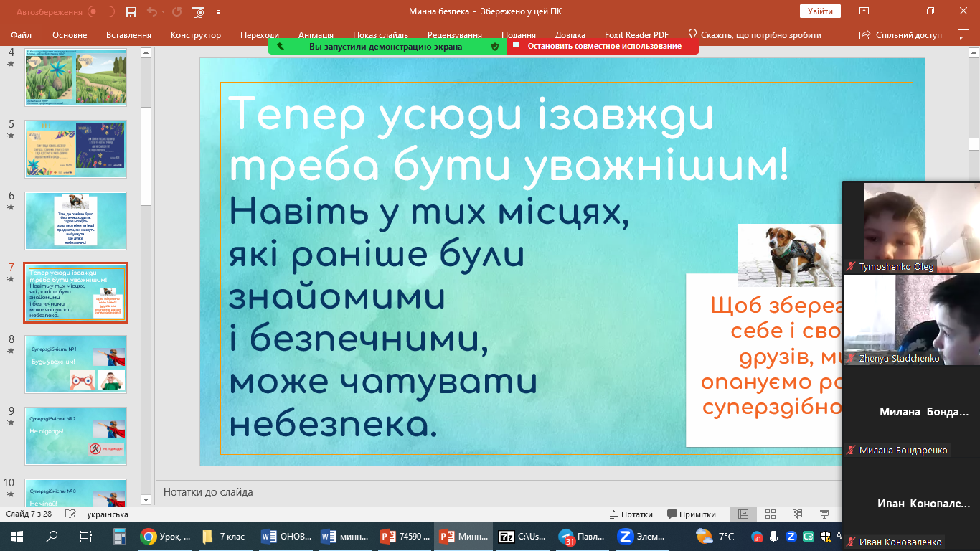The height and width of the screenshot is (551, 980).
Task: Open the Файл menu
Action: [21, 34]
